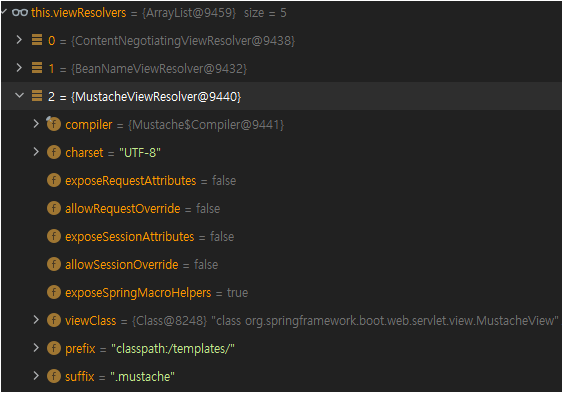Image resolution: width=563 pixels, height=393 pixels.
Task: Click the glasses watch icon
Action: point(20,13)
